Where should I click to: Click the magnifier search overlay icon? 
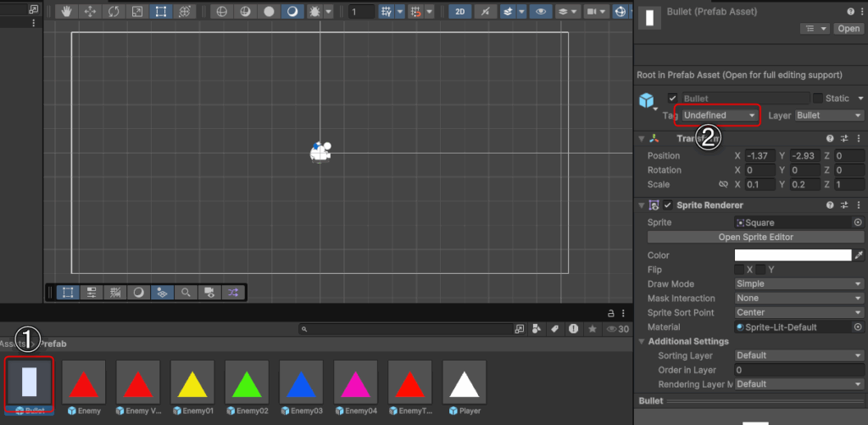coord(186,293)
